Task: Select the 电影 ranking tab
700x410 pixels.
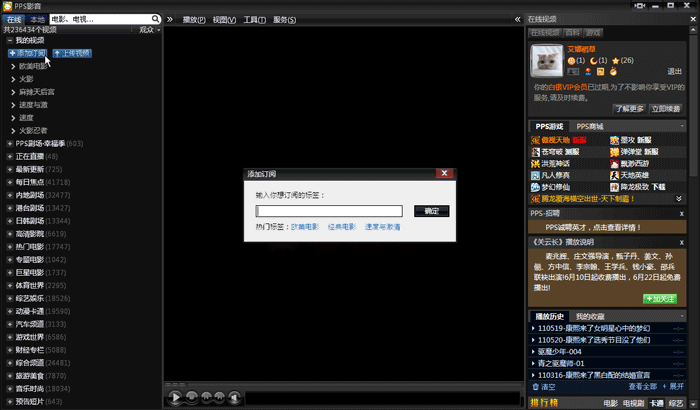Action: 611,403
